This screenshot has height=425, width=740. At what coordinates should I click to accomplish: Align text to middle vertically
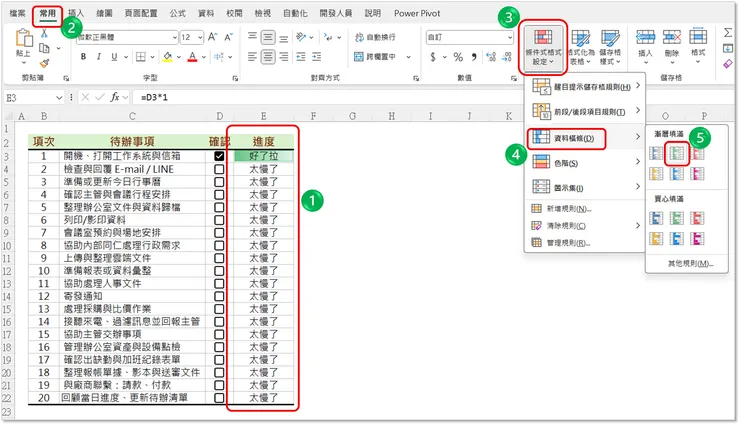click(x=268, y=37)
